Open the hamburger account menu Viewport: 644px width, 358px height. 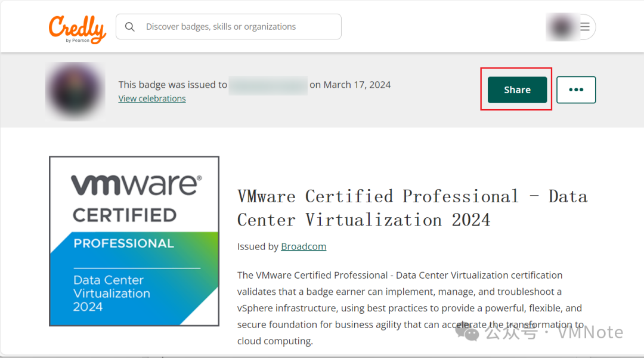[x=585, y=27]
